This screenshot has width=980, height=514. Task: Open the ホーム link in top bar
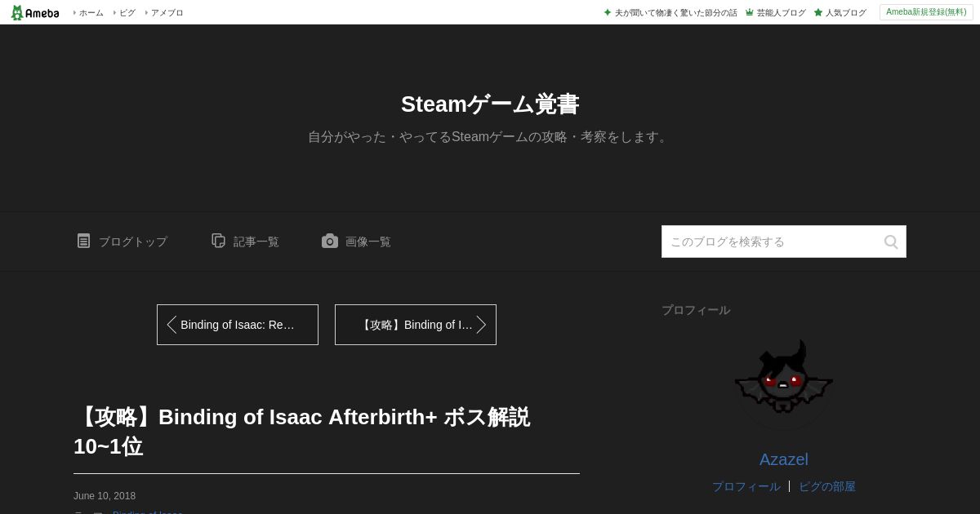91,13
